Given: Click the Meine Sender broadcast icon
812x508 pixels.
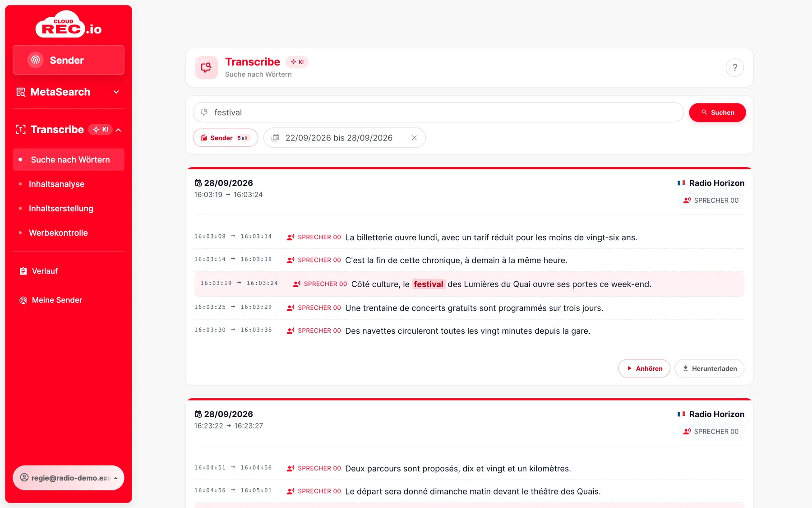Looking at the screenshot, I should click(x=23, y=300).
